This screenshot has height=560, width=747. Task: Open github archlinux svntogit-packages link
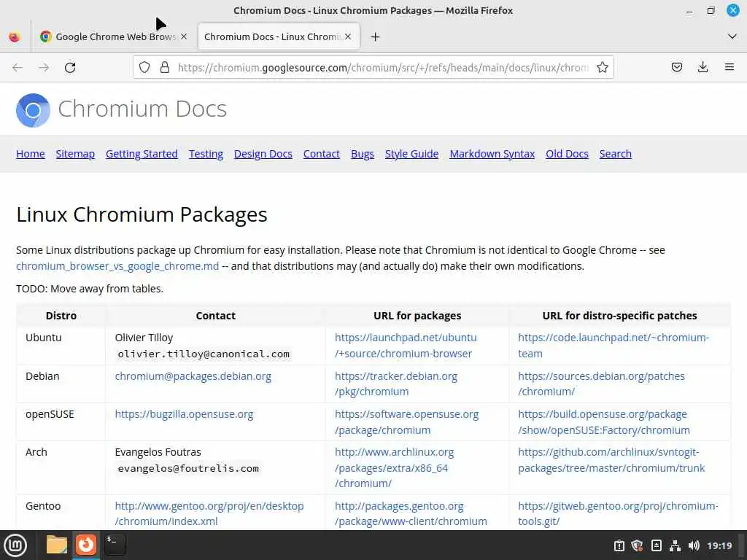(x=611, y=460)
